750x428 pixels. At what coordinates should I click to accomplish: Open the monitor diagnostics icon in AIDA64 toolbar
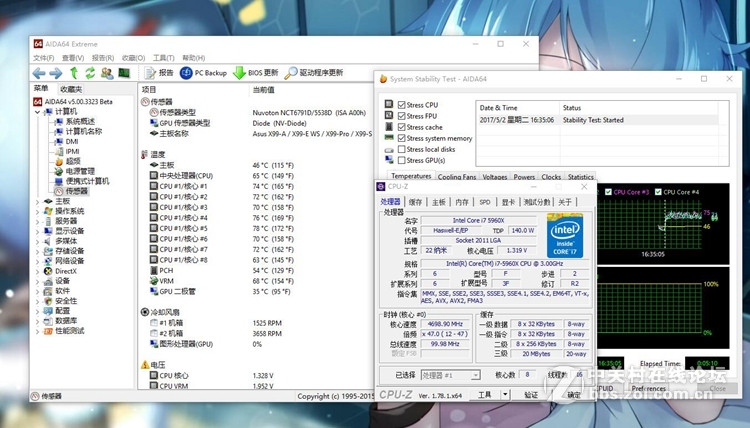click(x=124, y=73)
